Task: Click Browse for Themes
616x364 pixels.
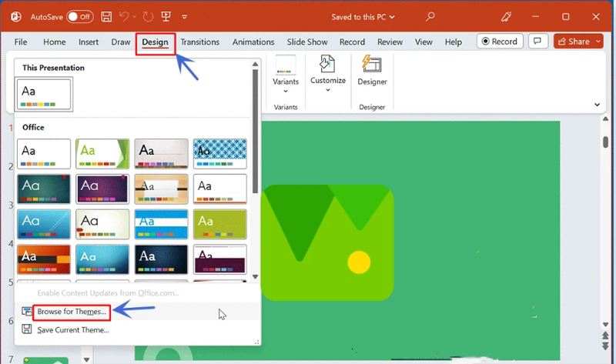Action: [x=72, y=312]
